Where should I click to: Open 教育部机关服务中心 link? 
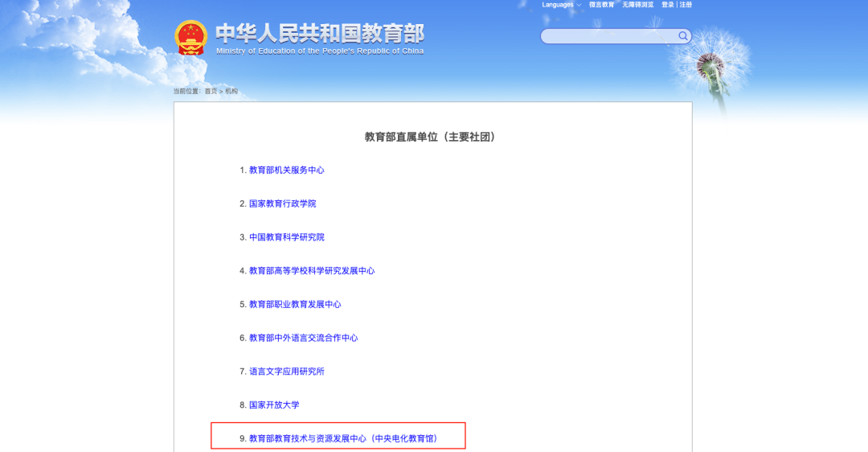(287, 170)
